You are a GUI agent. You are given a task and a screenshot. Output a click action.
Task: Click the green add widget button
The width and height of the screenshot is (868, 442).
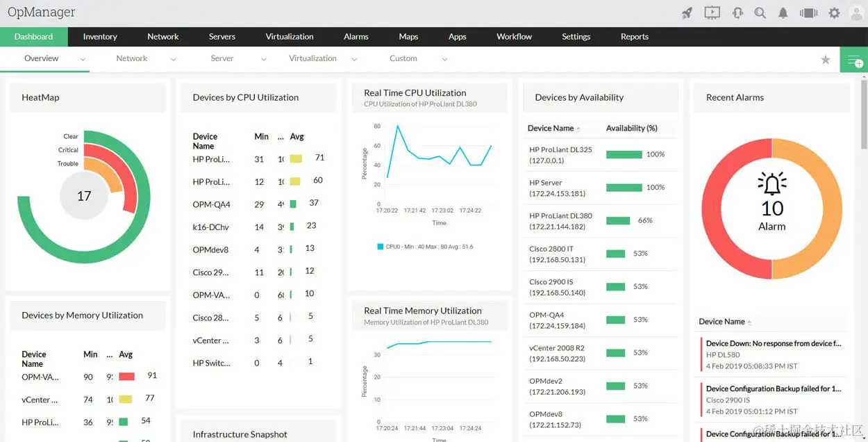point(856,60)
